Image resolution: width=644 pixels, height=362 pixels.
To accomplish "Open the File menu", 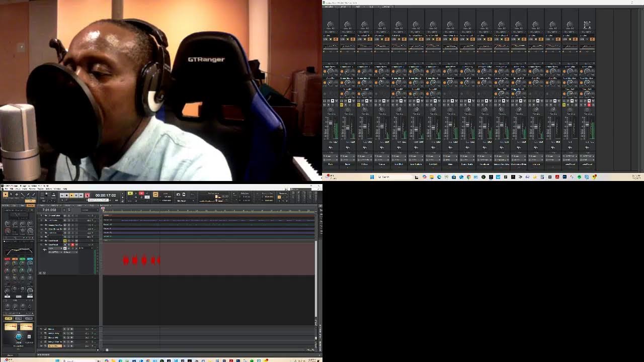I will tap(6, 189).
